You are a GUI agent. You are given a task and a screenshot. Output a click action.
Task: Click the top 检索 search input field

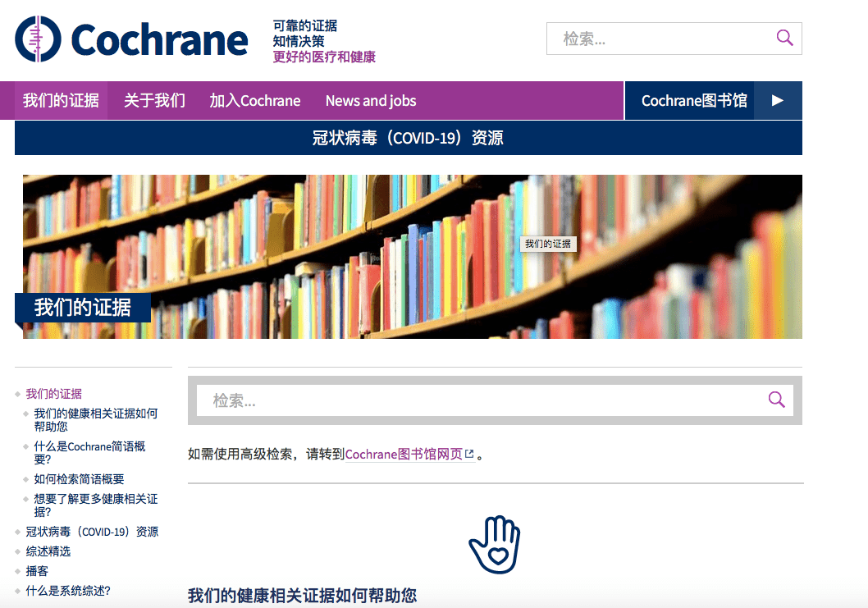click(656, 38)
